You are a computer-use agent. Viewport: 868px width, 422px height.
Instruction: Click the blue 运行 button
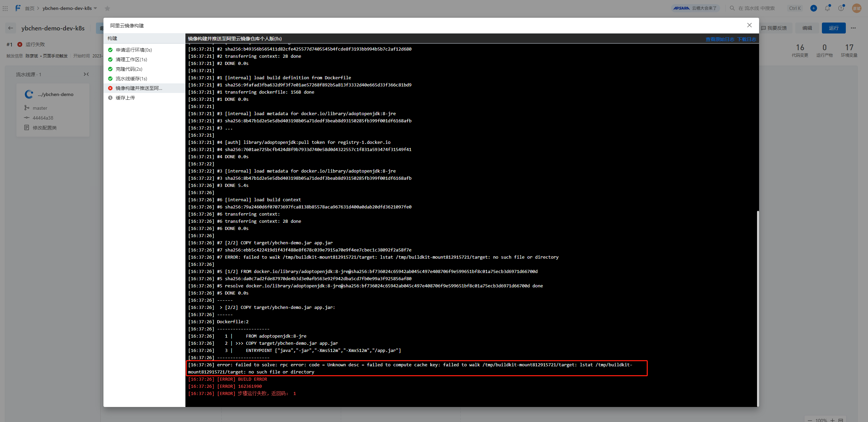click(x=834, y=28)
